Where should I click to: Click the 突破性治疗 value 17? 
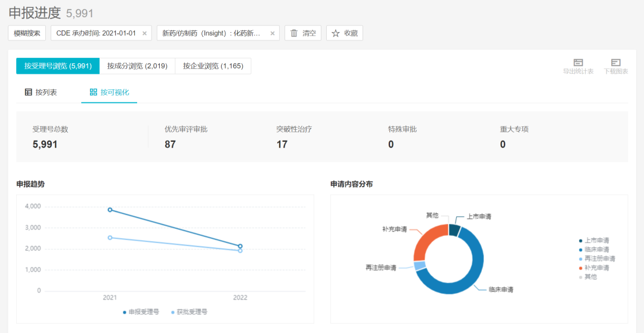[x=281, y=144]
